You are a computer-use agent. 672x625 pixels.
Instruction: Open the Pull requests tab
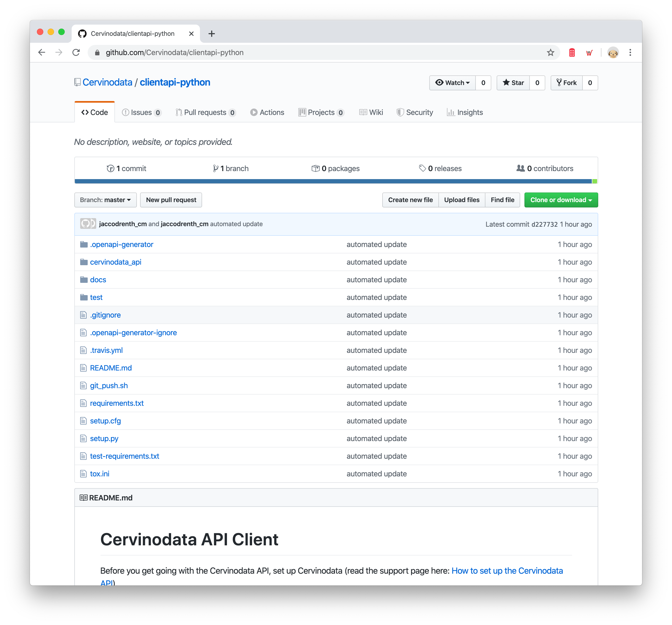pyautogui.click(x=206, y=112)
